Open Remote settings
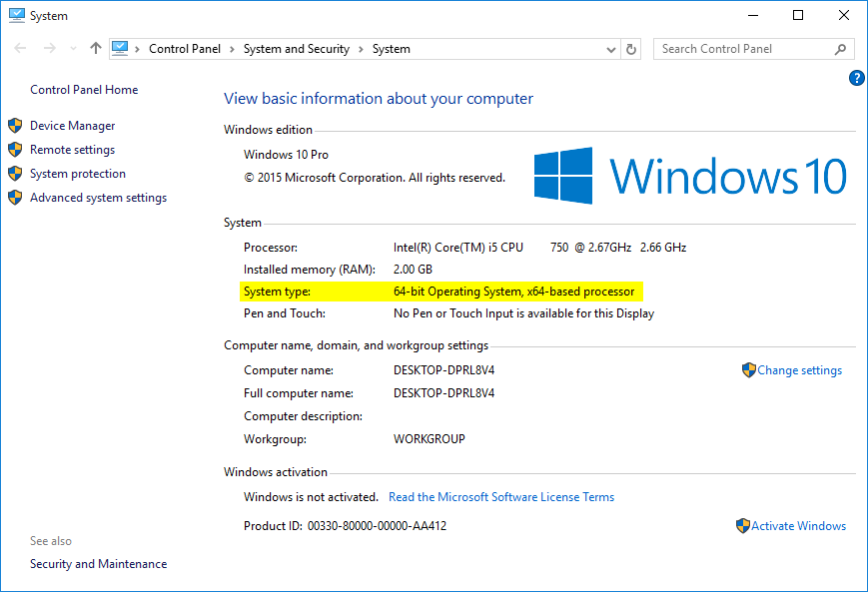The width and height of the screenshot is (868, 592). pyautogui.click(x=73, y=150)
